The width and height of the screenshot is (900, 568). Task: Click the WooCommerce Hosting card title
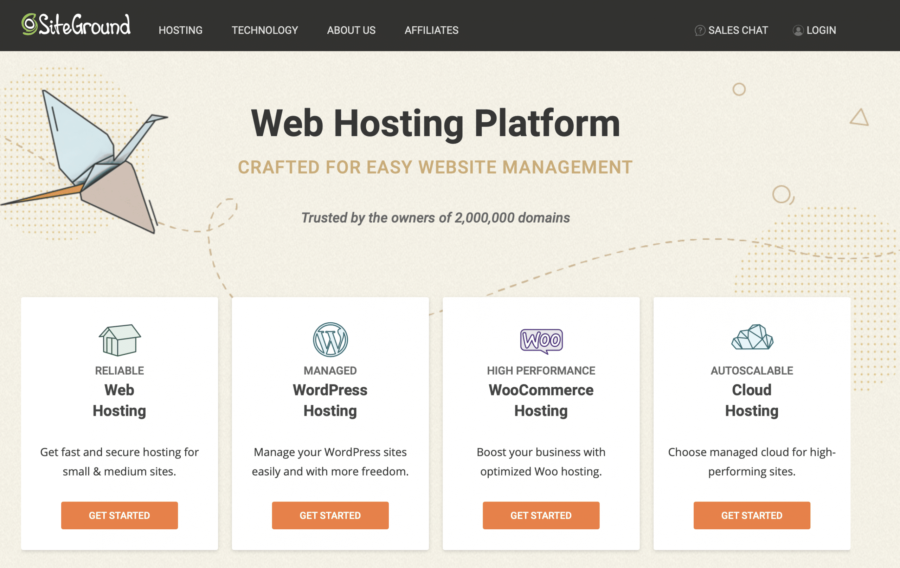coord(541,400)
